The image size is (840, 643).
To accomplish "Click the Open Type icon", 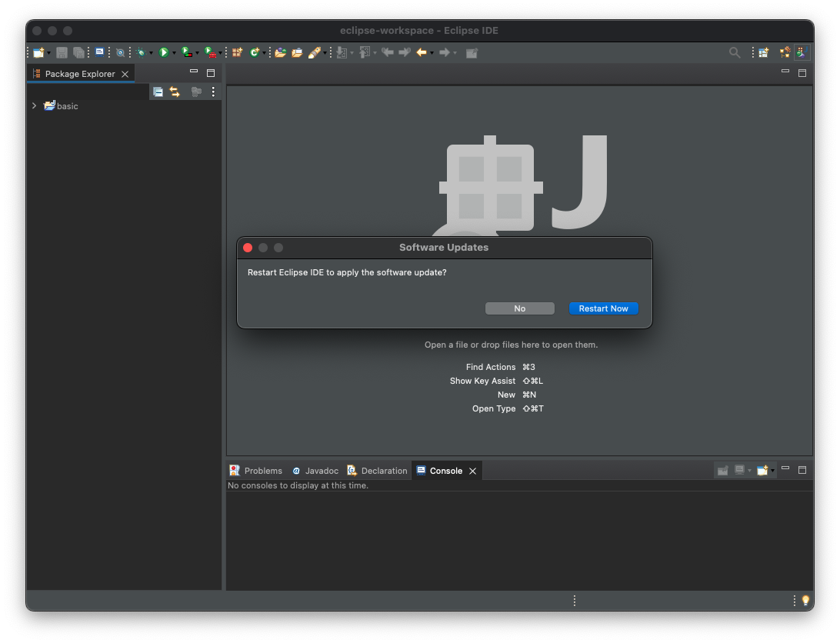I will pyautogui.click(x=280, y=52).
